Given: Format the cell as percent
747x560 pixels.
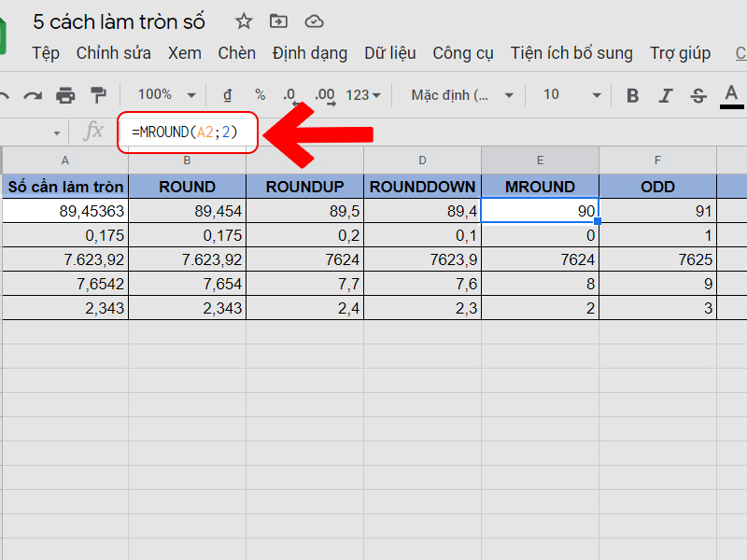Looking at the screenshot, I should (x=260, y=95).
